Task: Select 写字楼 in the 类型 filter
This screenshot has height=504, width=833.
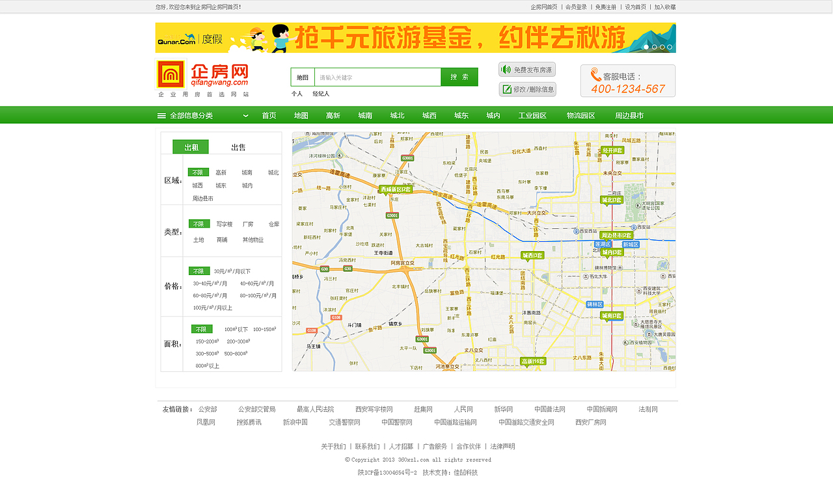Action: pyautogui.click(x=225, y=224)
